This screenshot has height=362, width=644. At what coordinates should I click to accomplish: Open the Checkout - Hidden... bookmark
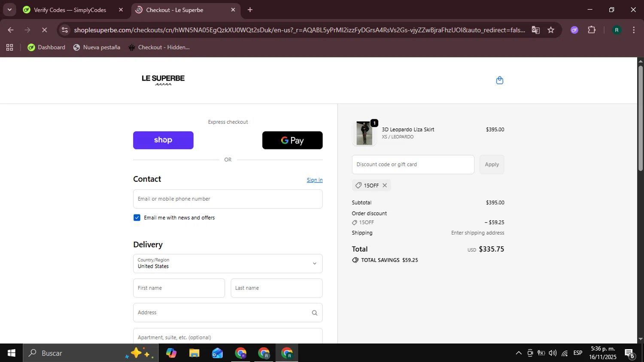(x=159, y=47)
